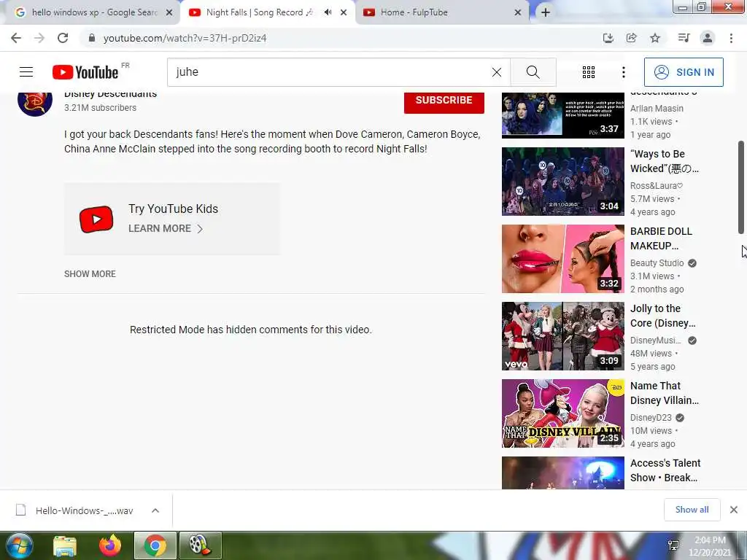Click the install app icon in address bar
Screen dimensions: 747x560
608,38
